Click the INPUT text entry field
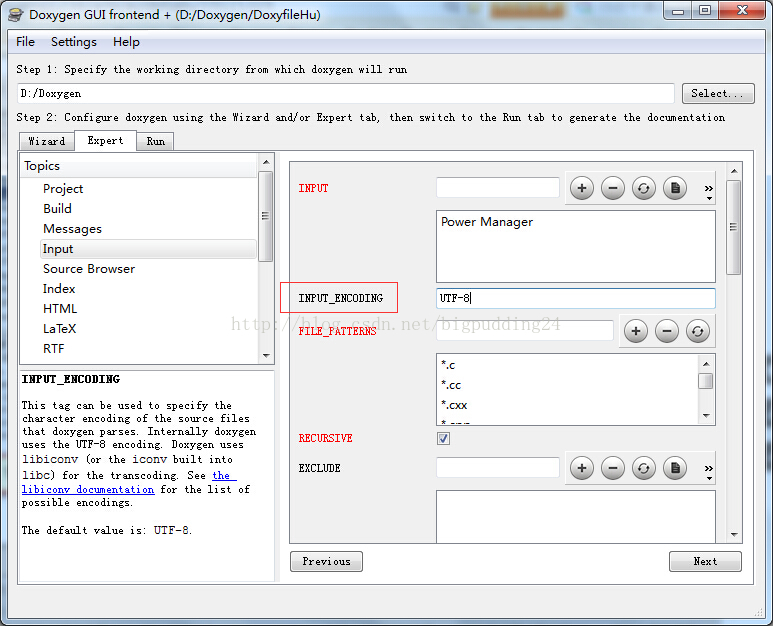 [x=498, y=188]
